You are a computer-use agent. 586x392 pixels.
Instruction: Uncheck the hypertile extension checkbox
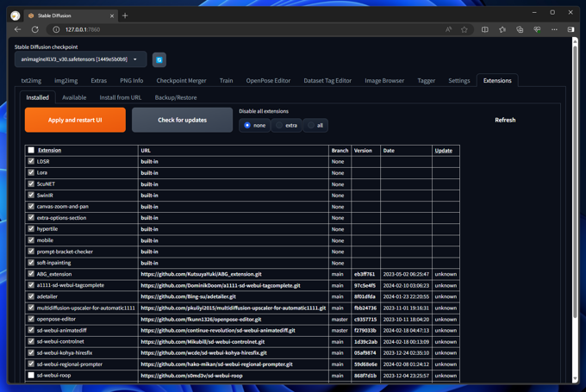[31, 228]
